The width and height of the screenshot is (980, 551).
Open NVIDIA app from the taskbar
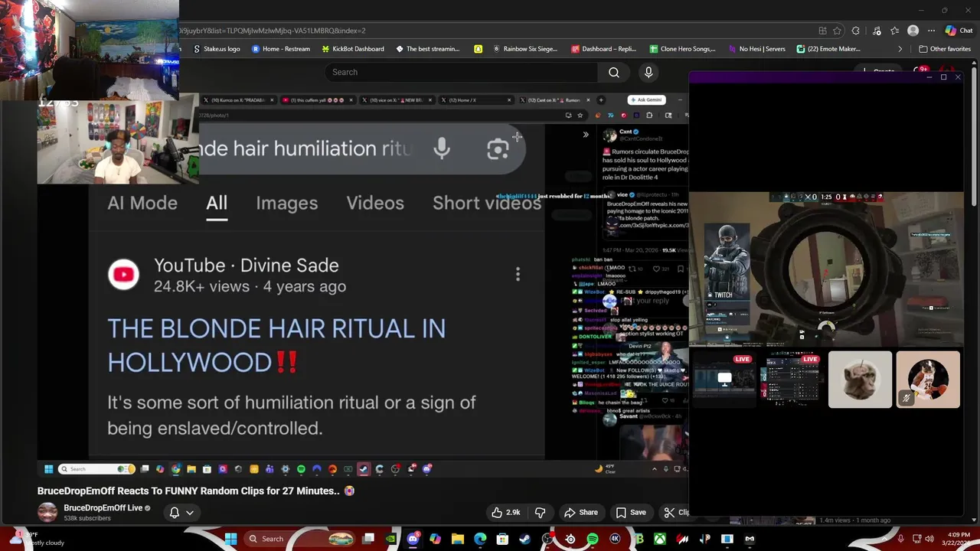pyautogui.click(x=390, y=539)
